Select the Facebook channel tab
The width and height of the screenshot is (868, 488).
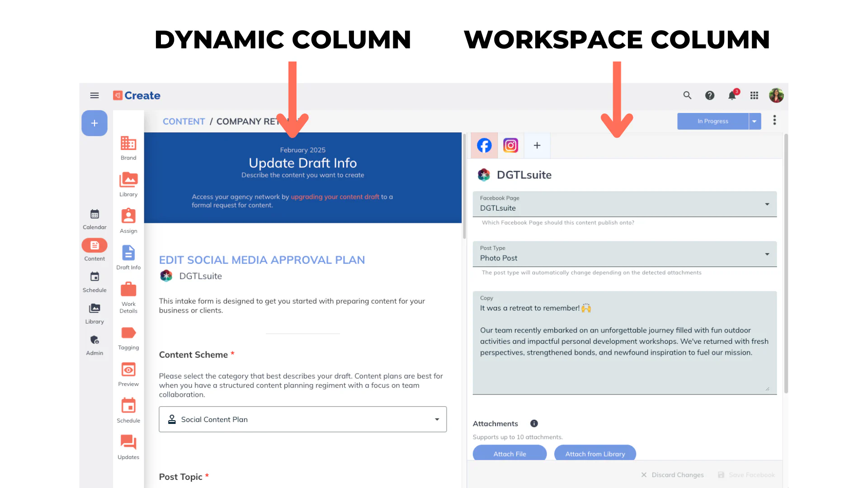[x=484, y=145]
